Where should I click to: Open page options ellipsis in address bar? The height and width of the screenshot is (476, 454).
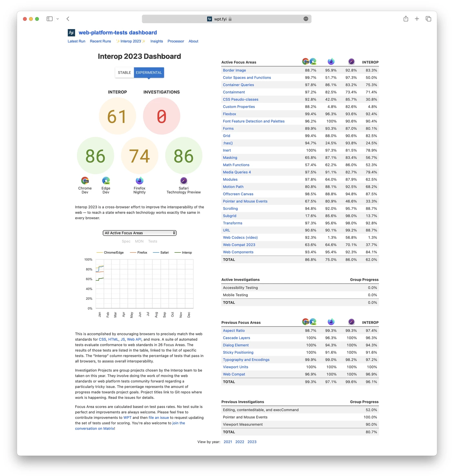[306, 19]
